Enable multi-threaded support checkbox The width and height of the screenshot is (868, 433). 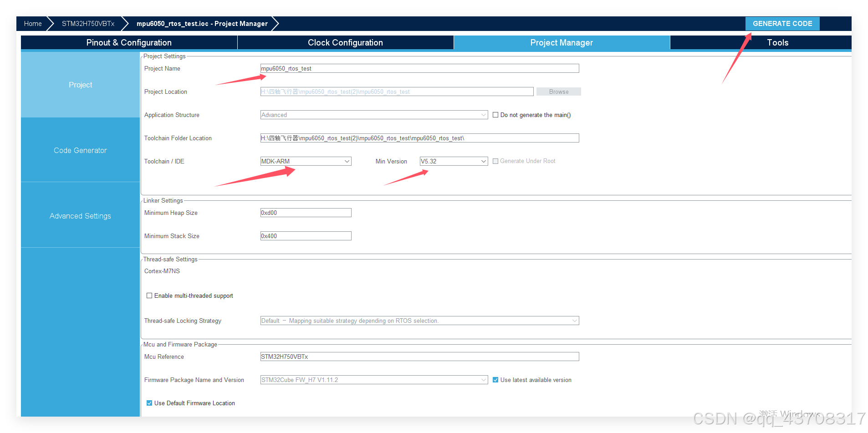point(149,295)
